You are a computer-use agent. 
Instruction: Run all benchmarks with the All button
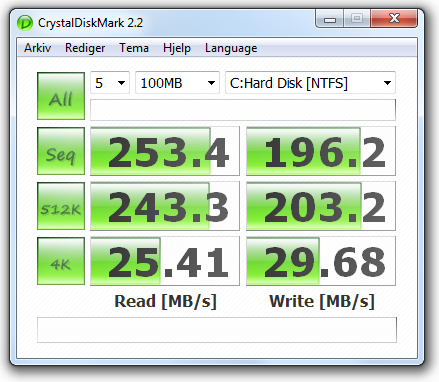pos(61,96)
